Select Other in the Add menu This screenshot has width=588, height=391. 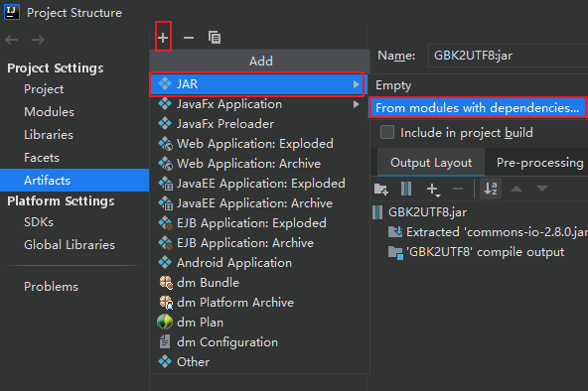click(259, 362)
